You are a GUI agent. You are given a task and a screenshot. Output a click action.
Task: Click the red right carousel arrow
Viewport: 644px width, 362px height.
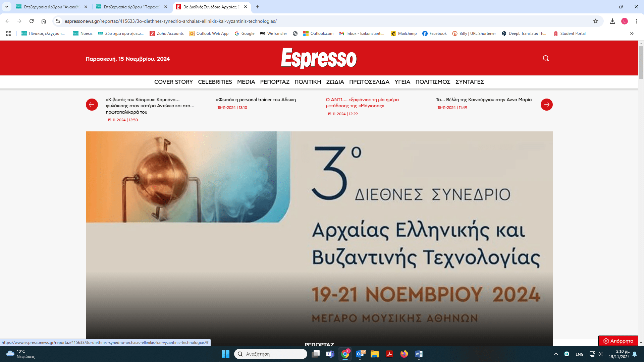click(x=546, y=105)
